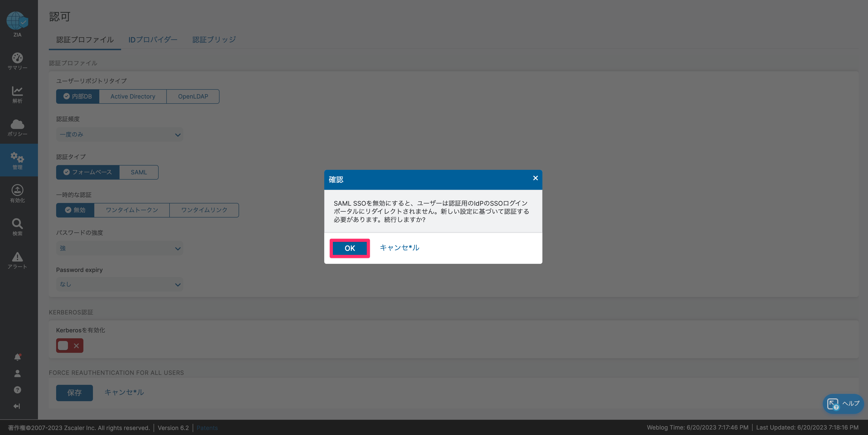
Task: Click the Last Updated footer entry
Action: [x=807, y=427]
